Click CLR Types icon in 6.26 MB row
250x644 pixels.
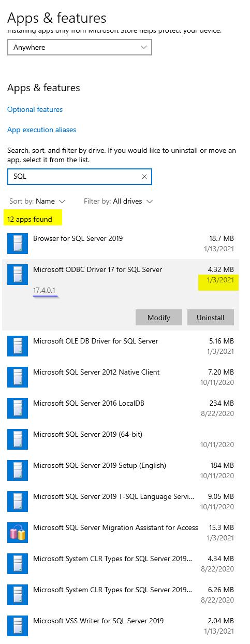tap(18, 595)
